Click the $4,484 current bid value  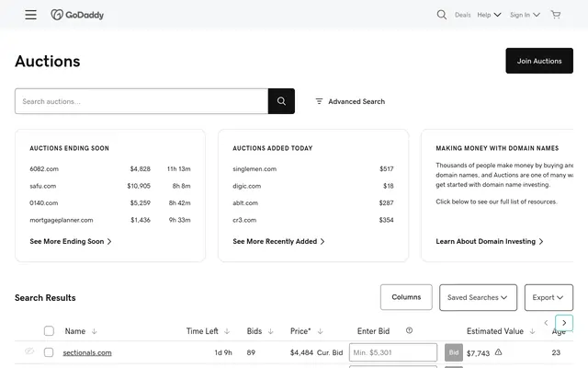pos(301,352)
